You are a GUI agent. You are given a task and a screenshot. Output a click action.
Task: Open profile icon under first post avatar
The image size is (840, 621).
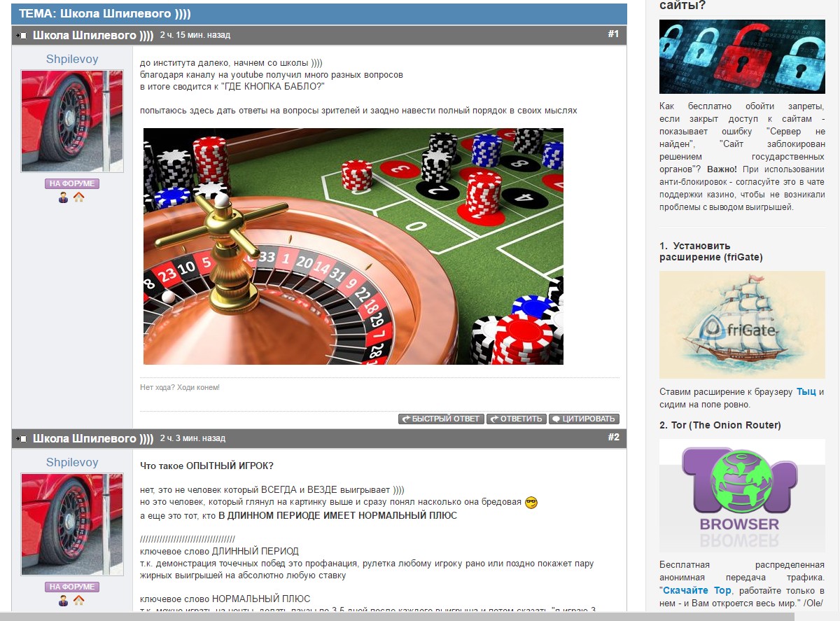coord(64,197)
